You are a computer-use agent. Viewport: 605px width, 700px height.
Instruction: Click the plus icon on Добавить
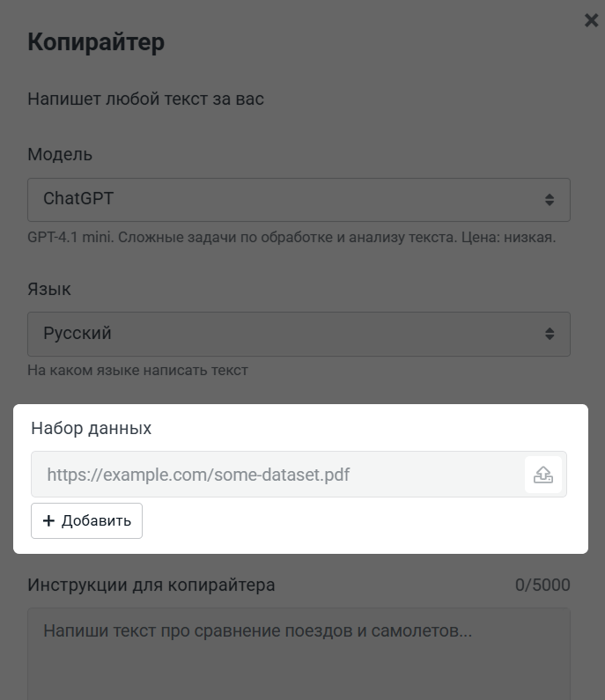pos(48,520)
